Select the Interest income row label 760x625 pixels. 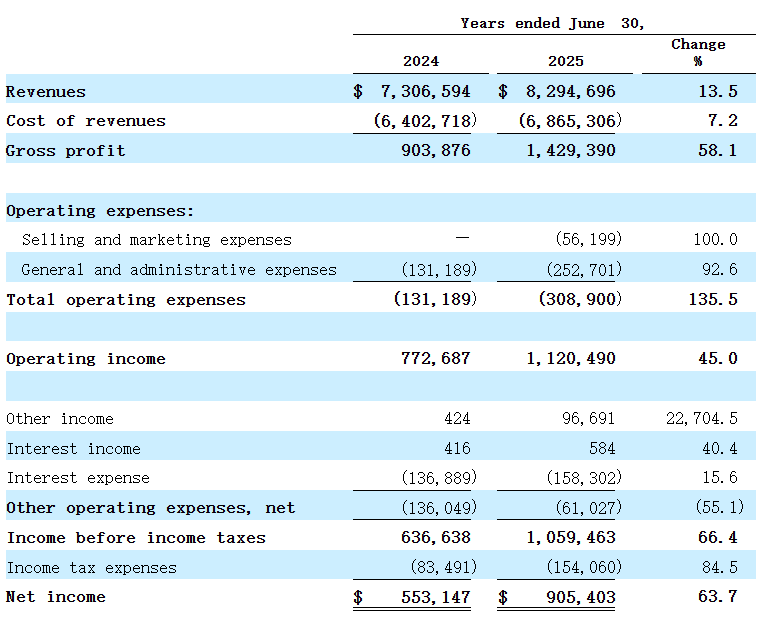[x=73, y=449]
